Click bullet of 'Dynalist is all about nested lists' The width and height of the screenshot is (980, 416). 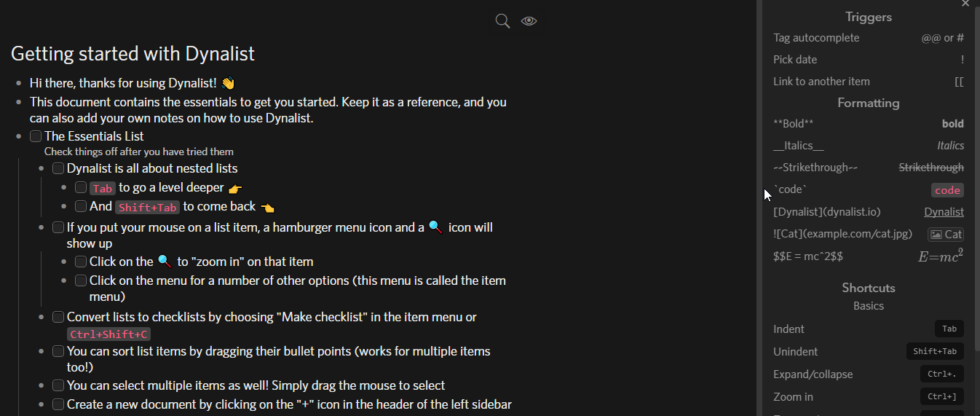42,168
